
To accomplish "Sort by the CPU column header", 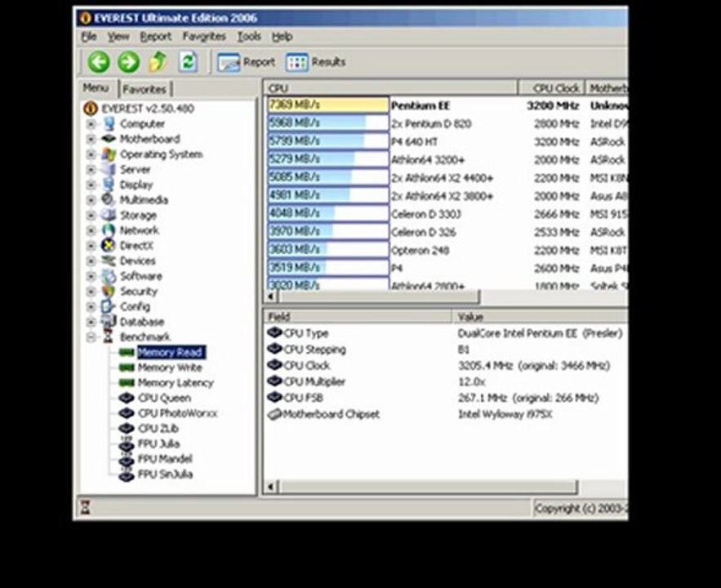I will tap(391, 88).
